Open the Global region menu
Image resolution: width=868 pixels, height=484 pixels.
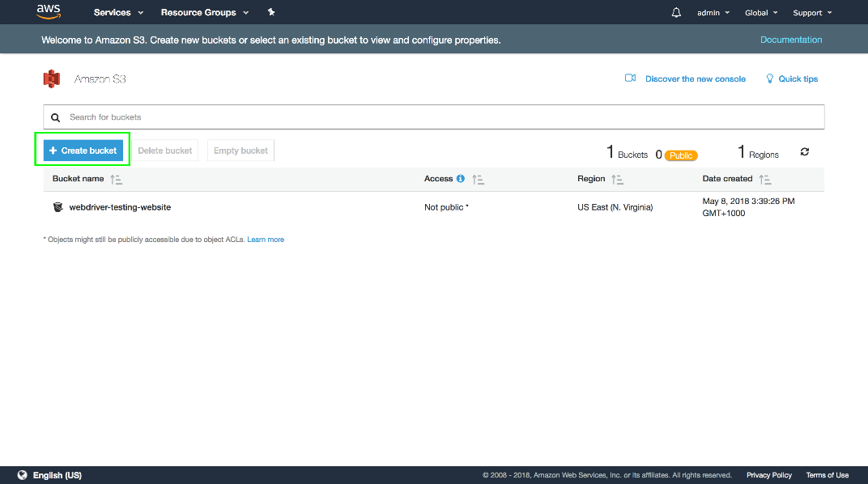click(761, 13)
